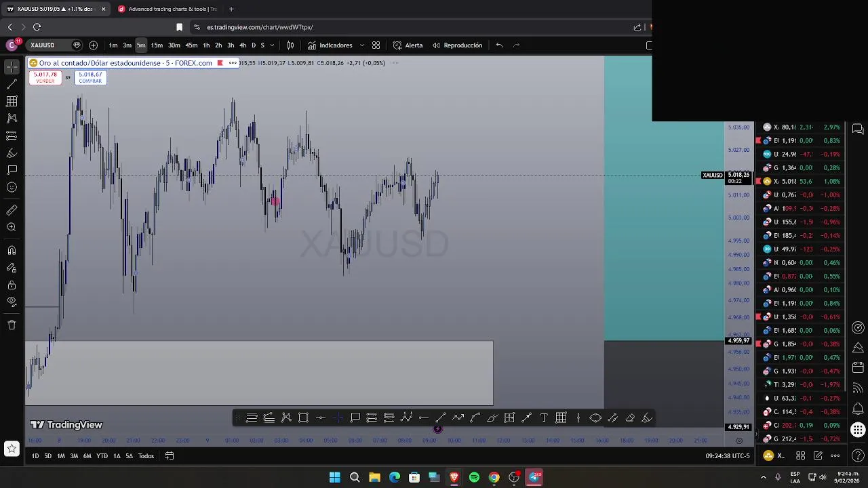868x488 pixels.
Task: Switch to 1m timeframe
Action: pos(113,45)
